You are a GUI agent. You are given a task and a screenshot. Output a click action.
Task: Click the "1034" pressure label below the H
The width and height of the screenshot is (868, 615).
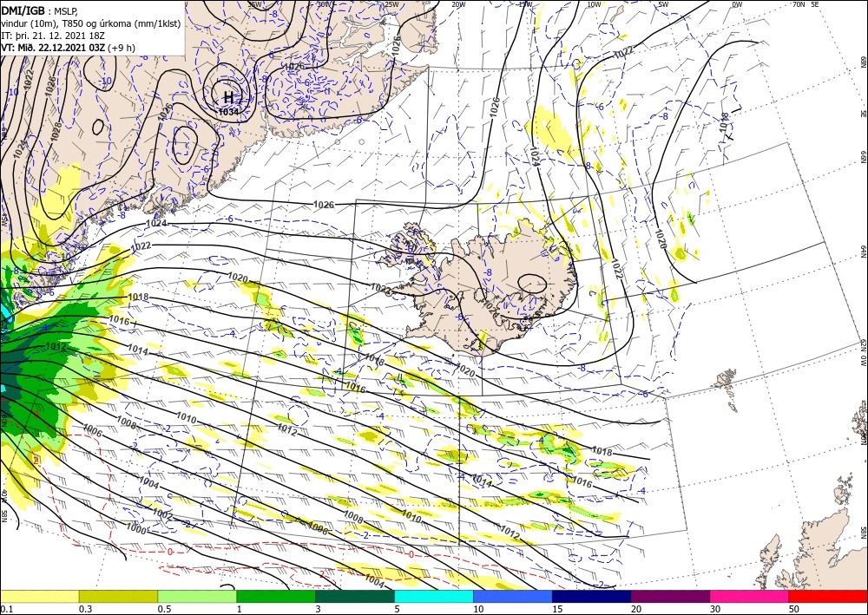point(228,112)
